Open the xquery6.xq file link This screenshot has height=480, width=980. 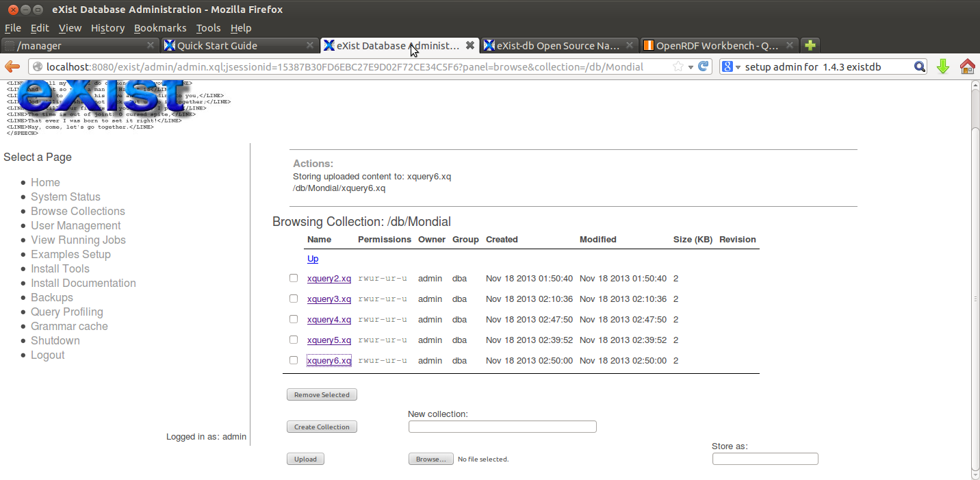[x=329, y=361]
